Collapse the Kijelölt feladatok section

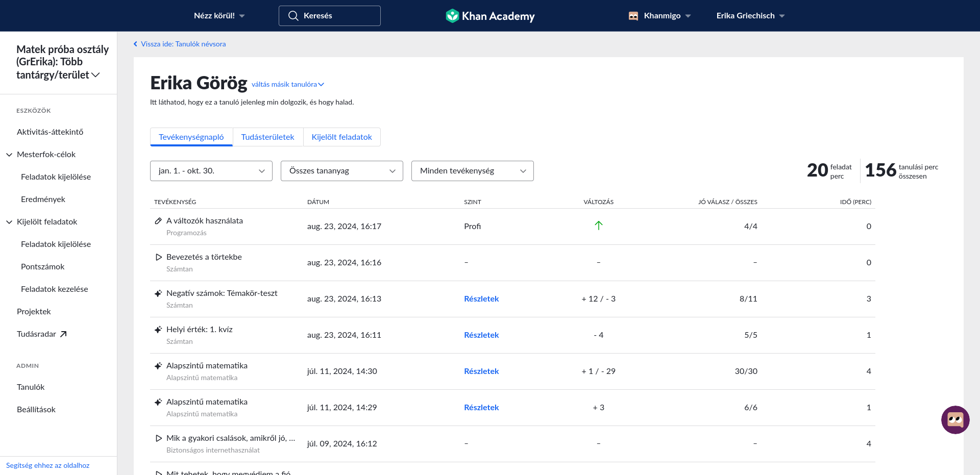(9, 222)
